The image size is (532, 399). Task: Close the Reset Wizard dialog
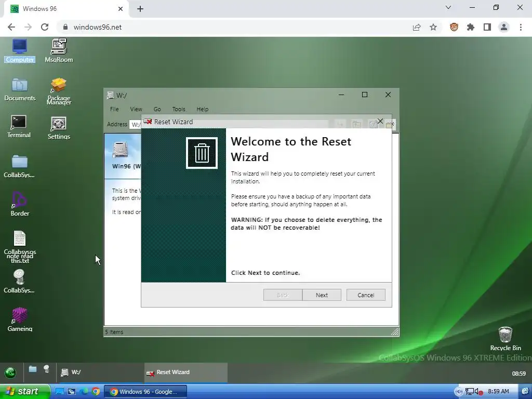pos(380,122)
